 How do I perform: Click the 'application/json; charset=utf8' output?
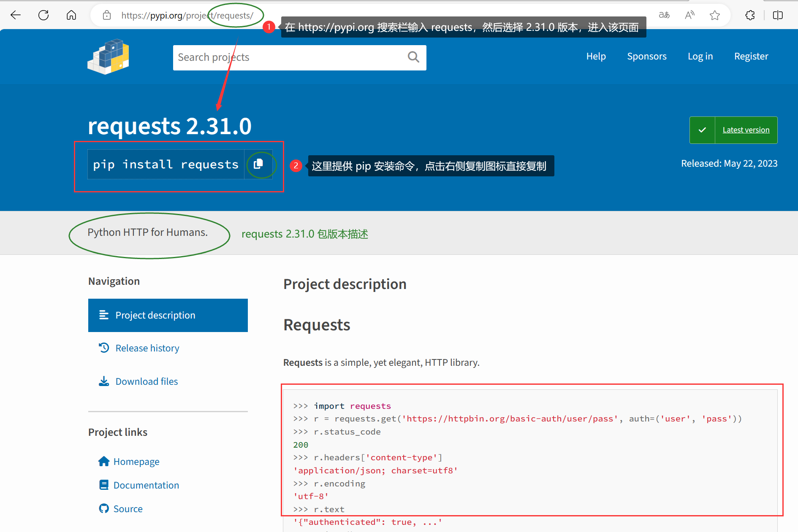click(x=375, y=470)
